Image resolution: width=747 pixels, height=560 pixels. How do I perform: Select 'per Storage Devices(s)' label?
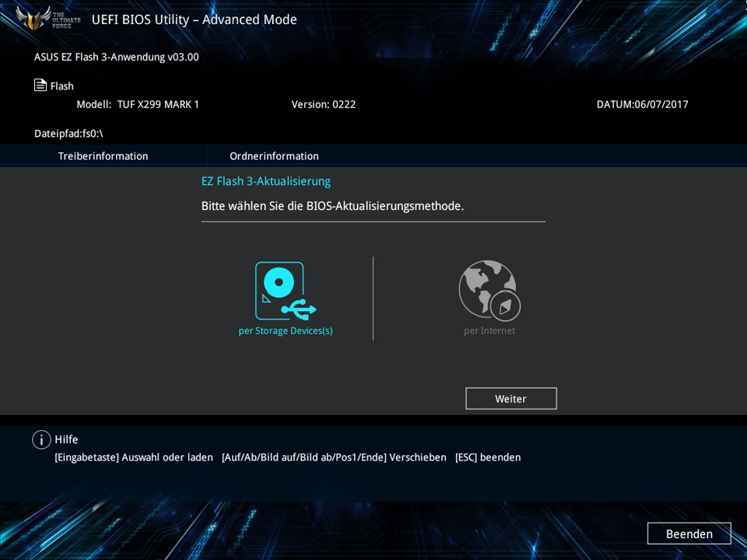tap(286, 331)
